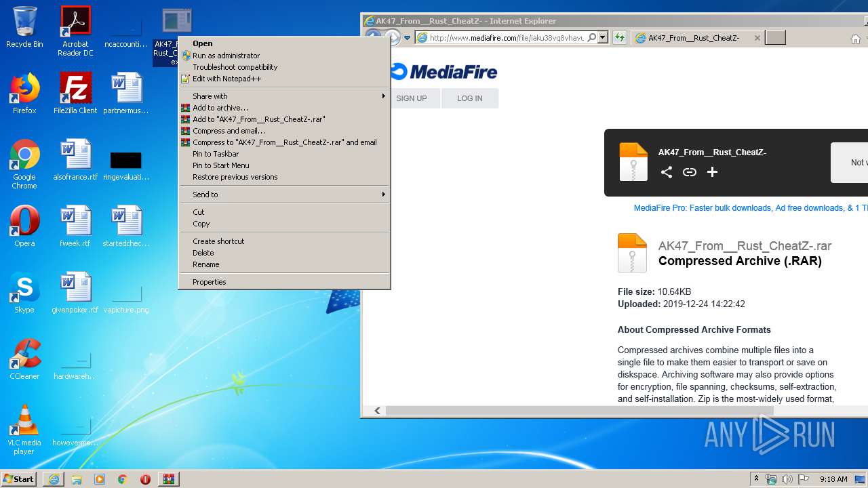Choose Pin to Start Menu
Screen dimensions: 868x488
[x=284, y=165]
